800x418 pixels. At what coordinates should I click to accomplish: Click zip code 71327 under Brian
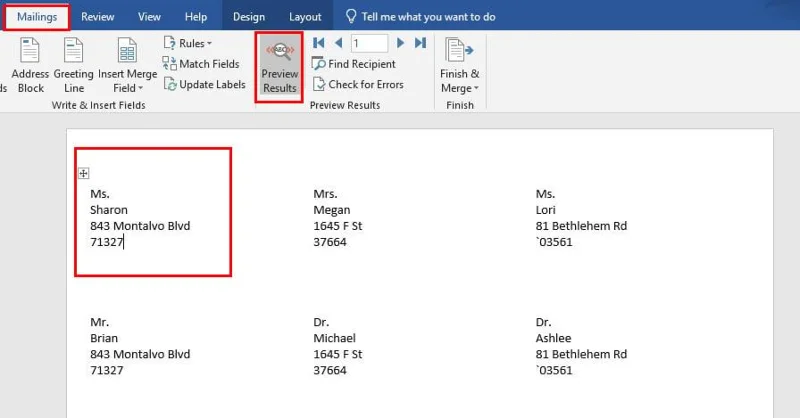(x=107, y=370)
